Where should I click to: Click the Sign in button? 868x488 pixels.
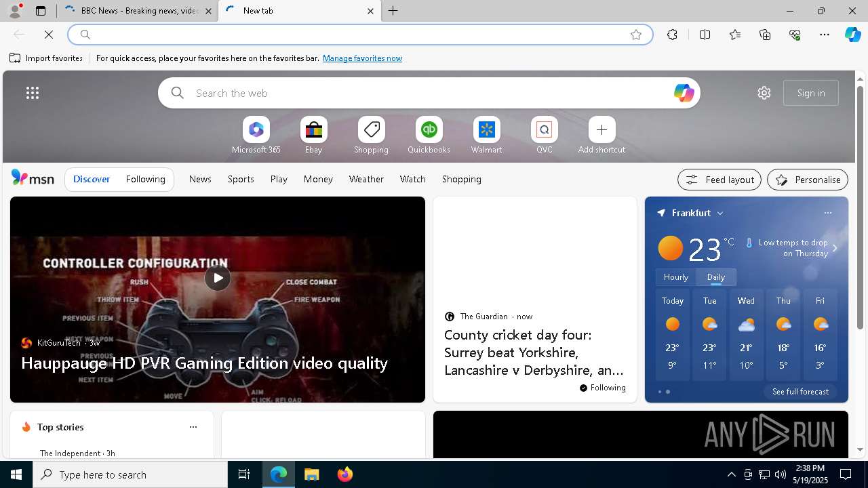pos(811,93)
